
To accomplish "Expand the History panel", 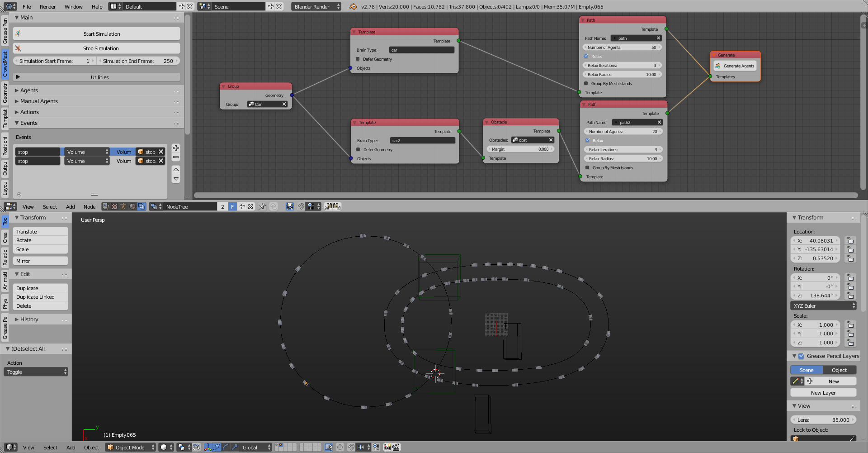I will [29, 319].
